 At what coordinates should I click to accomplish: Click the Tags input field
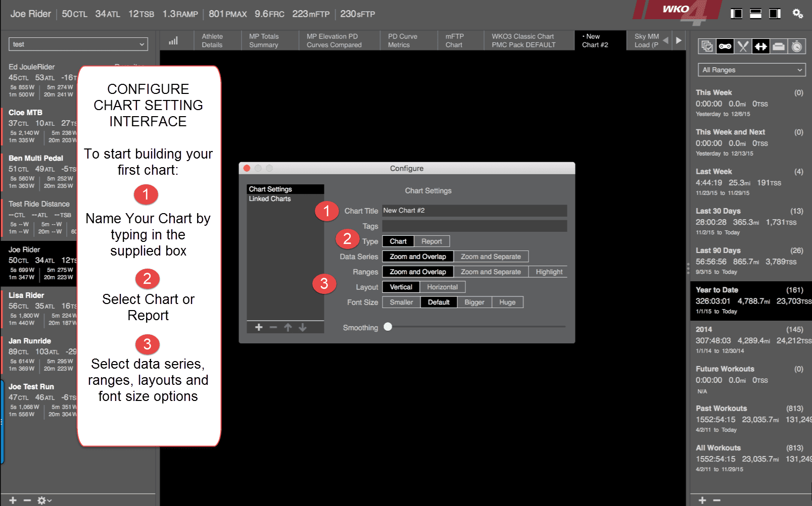click(x=474, y=226)
